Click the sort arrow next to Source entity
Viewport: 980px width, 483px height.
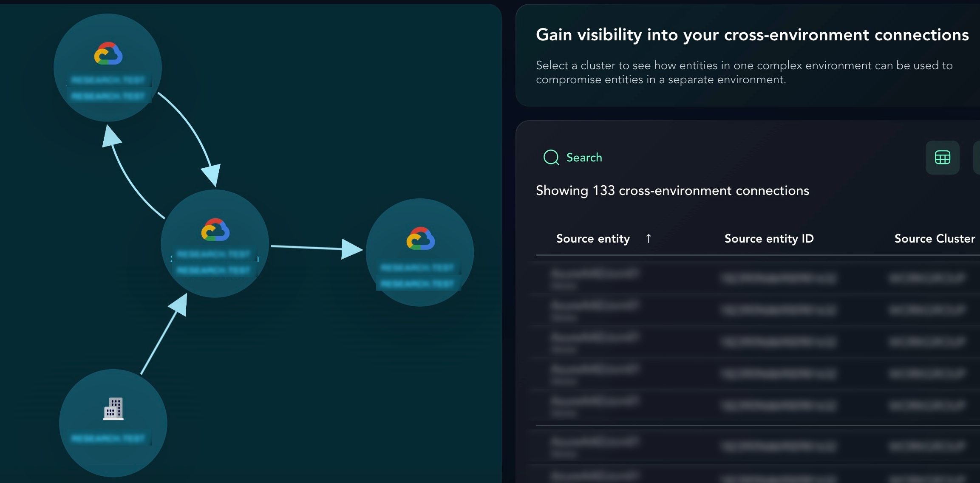pos(648,238)
